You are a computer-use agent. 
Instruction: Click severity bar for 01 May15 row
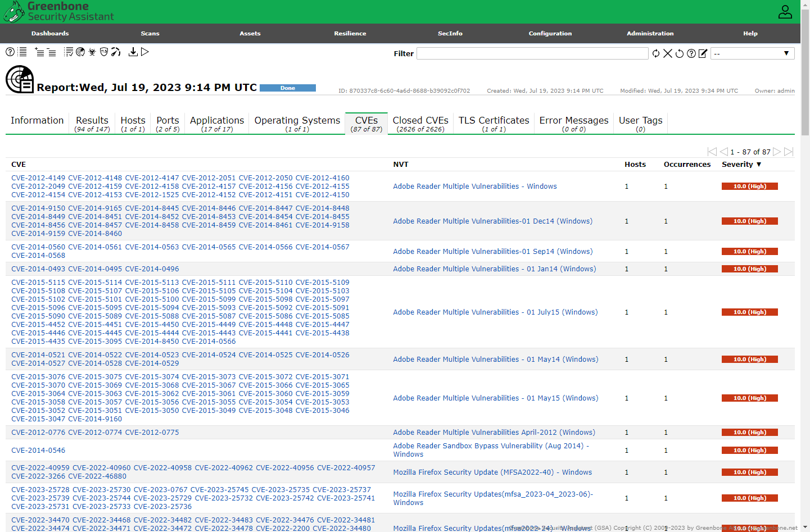pyautogui.click(x=750, y=398)
